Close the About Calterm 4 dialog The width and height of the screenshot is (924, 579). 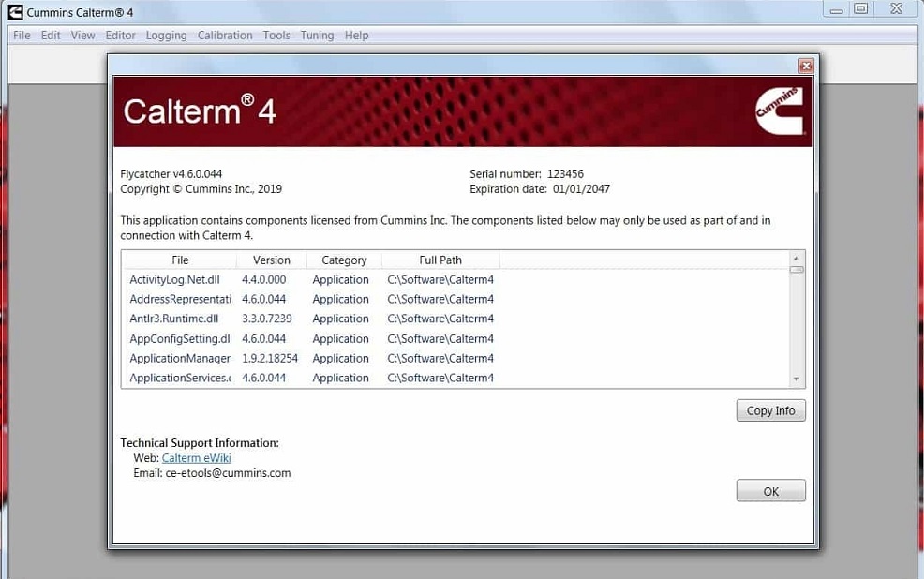[x=806, y=66]
